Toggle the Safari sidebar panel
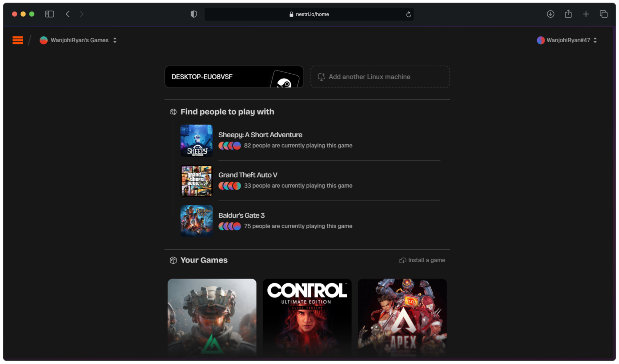The image size is (619, 364). (x=49, y=14)
